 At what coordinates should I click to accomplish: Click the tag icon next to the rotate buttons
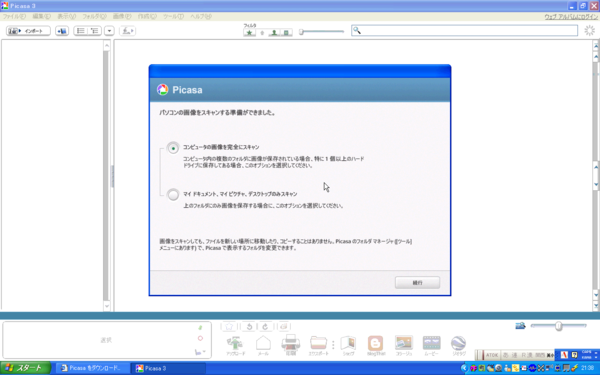284,326
